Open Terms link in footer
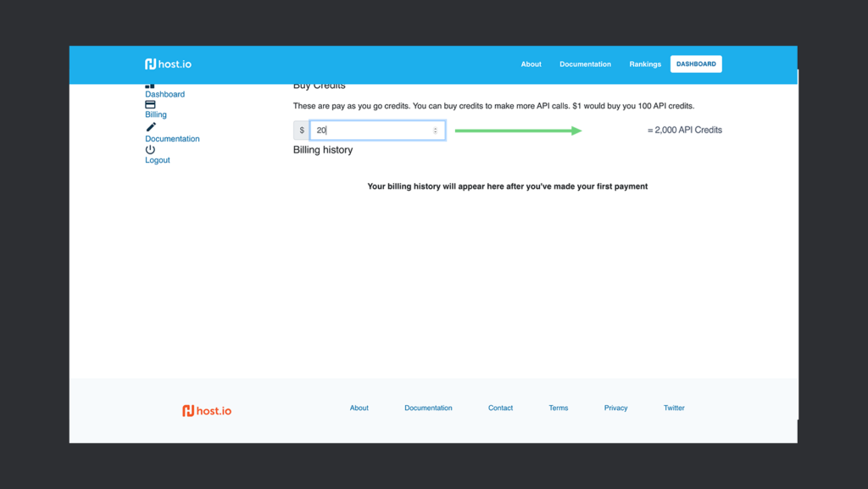Viewport: 868px width, 489px height. tap(559, 408)
